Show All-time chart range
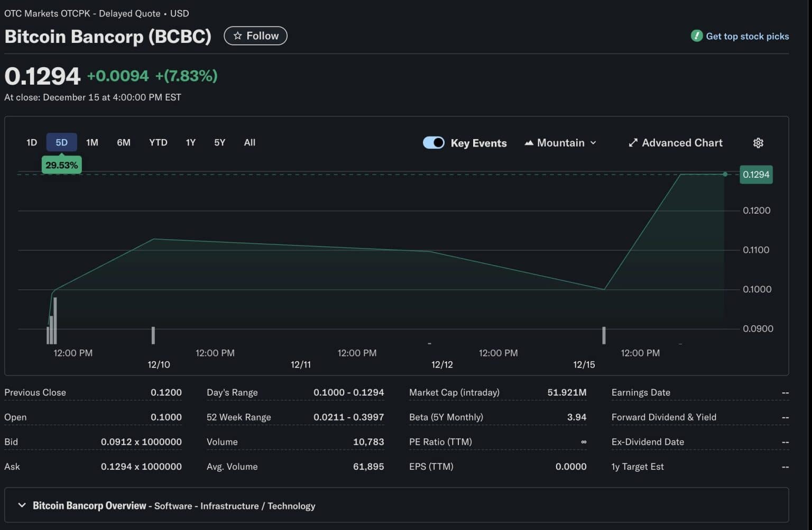The width and height of the screenshot is (812, 530). (250, 142)
